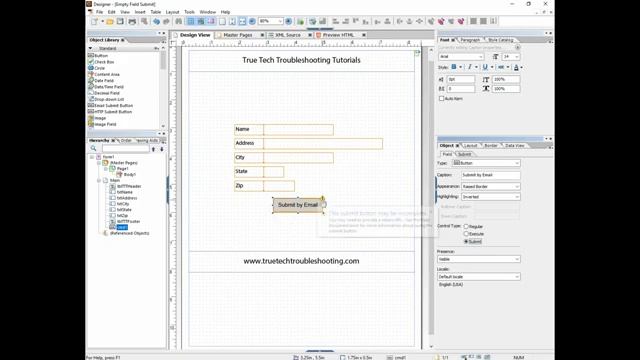Open the font family dropdown

click(481, 57)
